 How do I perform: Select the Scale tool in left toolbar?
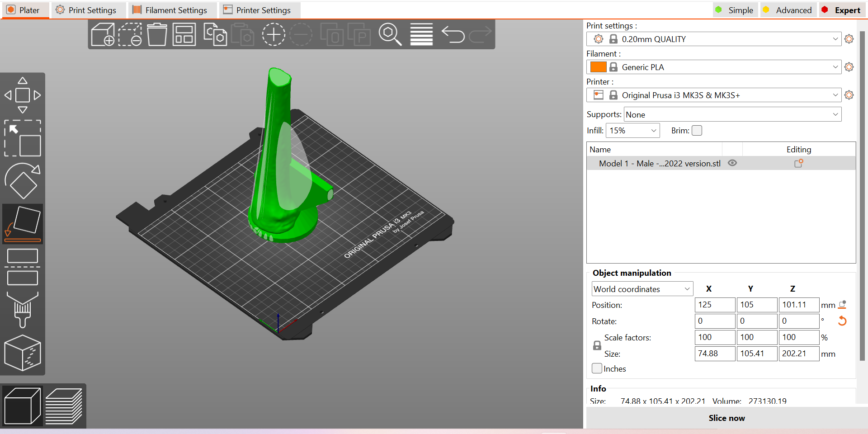coord(23,138)
